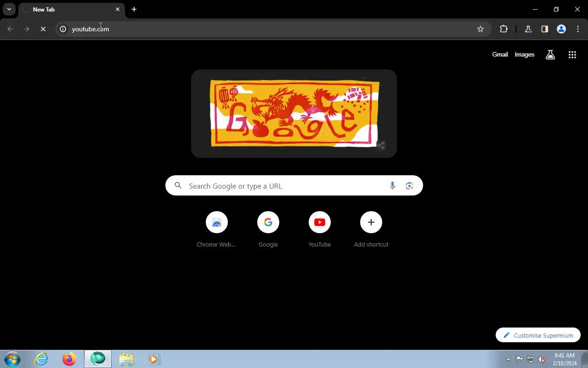Open Images link

point(524,54)
